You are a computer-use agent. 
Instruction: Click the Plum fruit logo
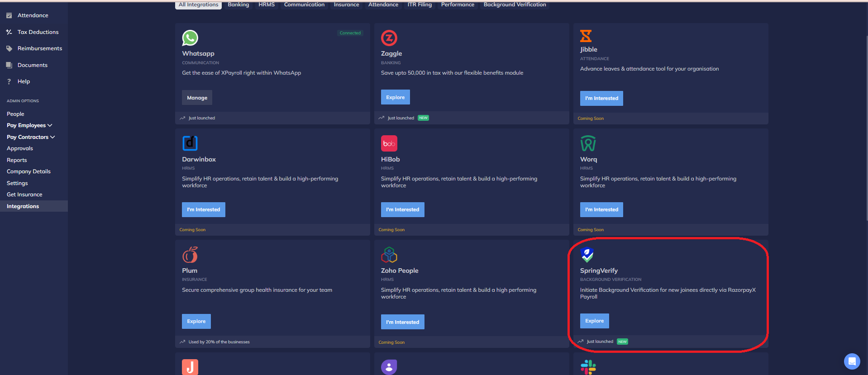(x=190, y=255)
